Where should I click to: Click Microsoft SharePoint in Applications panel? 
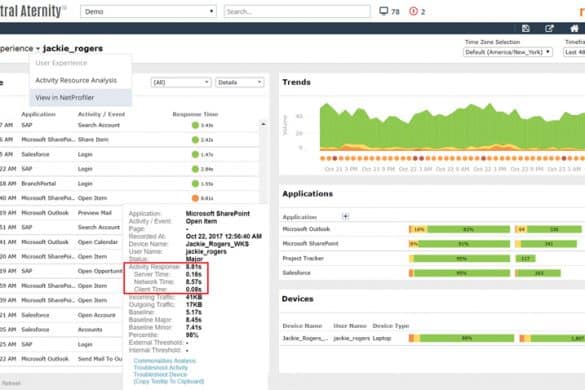[310, 243]
